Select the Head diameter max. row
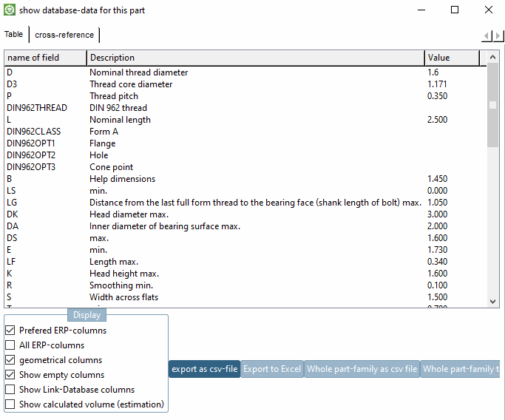The width and height of the screenshot is (505, 420). coord(245,214)
